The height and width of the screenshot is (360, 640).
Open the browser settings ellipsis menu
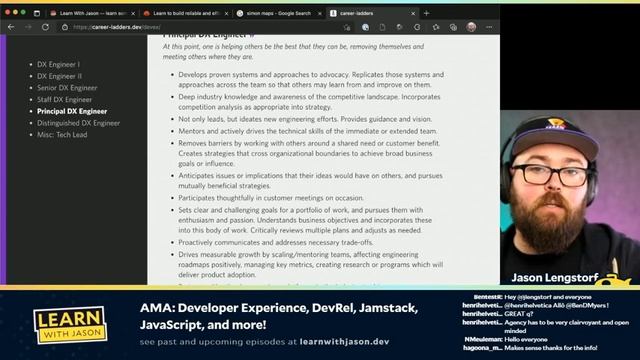point(489,27)
